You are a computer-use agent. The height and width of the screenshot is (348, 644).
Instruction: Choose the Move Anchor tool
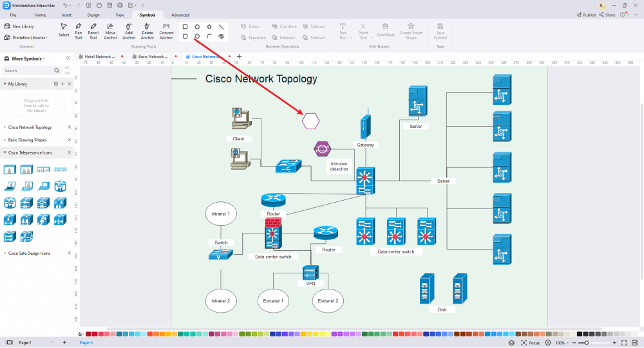(110, 31)
